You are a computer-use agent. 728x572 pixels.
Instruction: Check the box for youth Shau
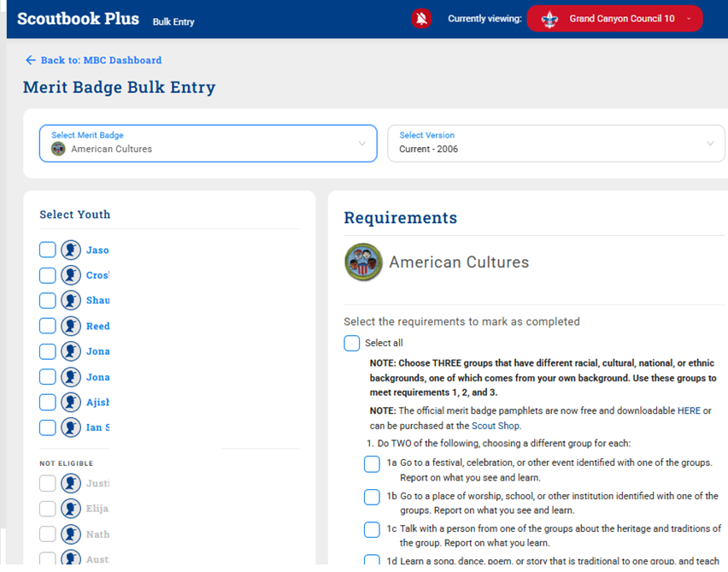tap(47, 300)
